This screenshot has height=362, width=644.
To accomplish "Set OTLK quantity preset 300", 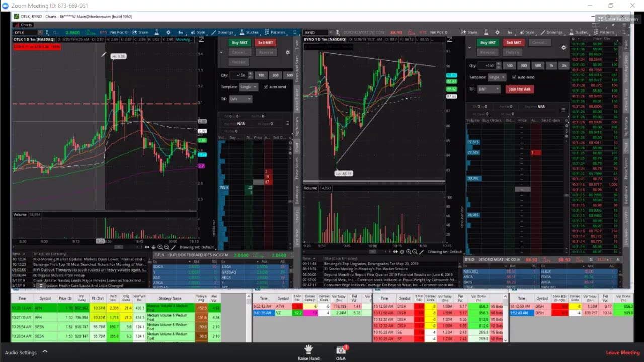I will click(275, 75).
